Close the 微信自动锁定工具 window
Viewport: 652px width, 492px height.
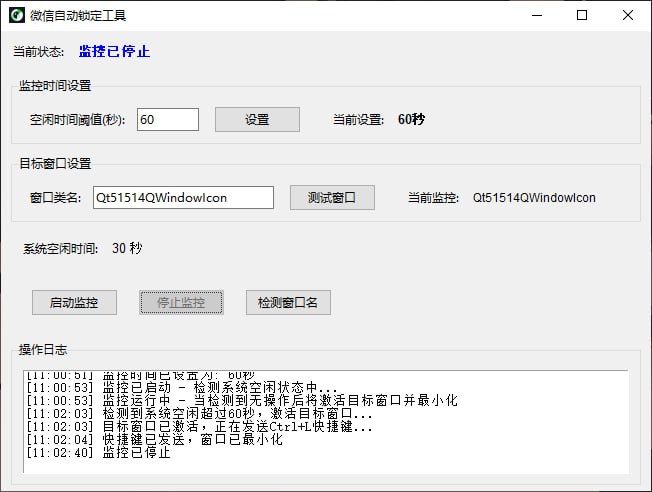pos(628,15)
